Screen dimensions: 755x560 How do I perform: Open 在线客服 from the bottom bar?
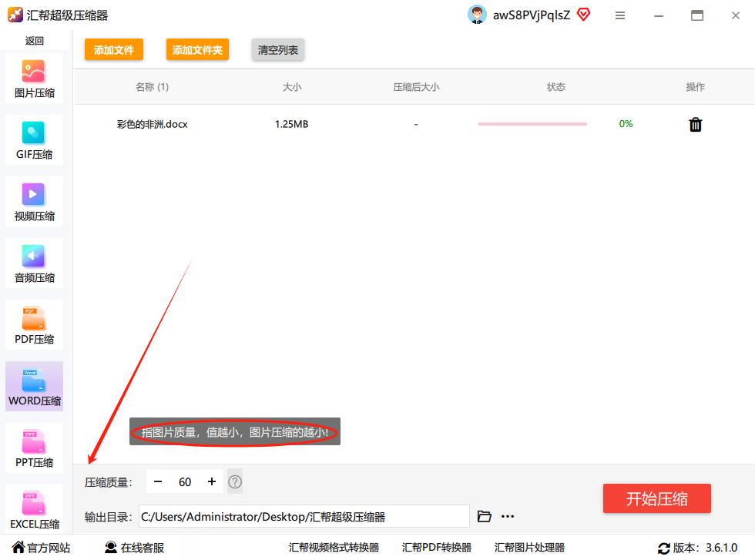tap(140, 548)
